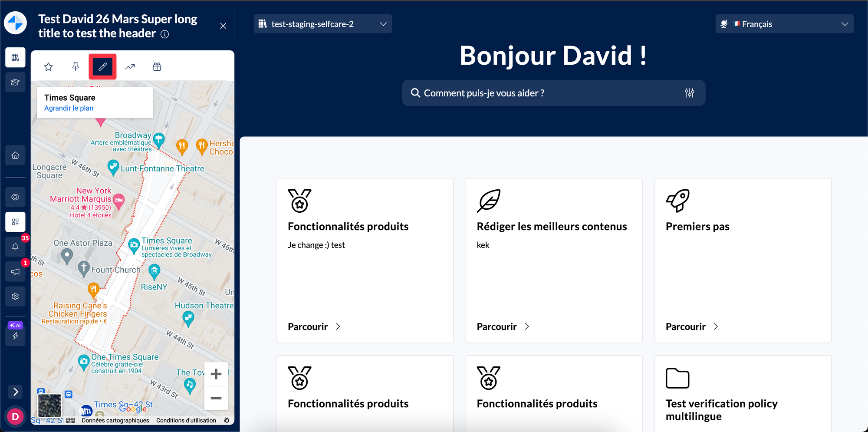Select the pencil edit icon

[x=102, y=67]
